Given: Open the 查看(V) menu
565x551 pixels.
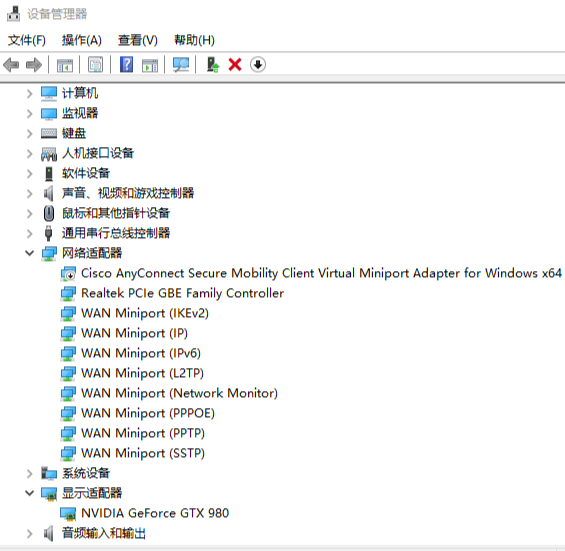Looking at the screenshot, I should point(138,40).
